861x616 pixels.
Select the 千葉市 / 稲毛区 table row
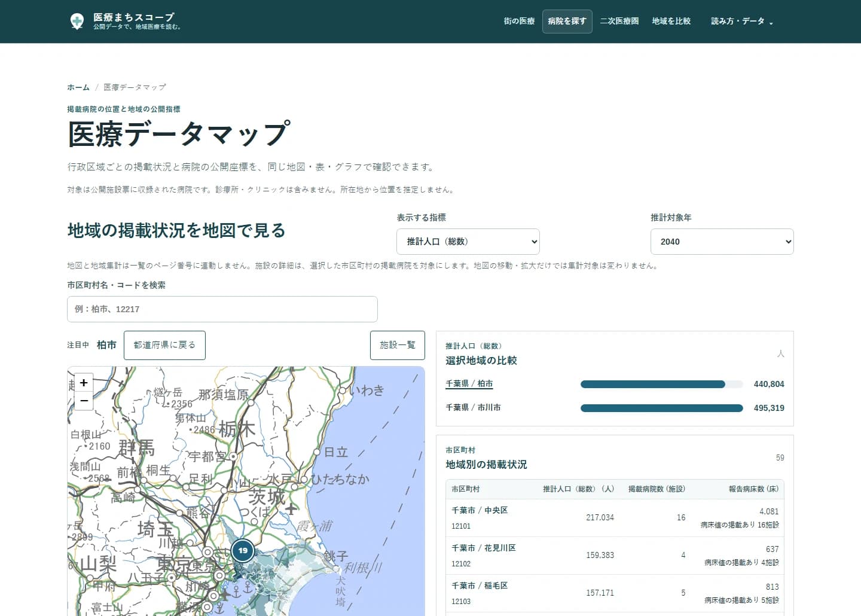(x=615, y=593)
